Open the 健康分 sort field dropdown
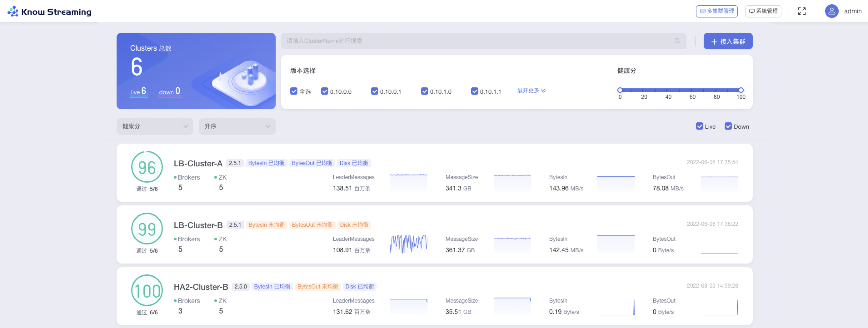This screenshot has height=328, width=868. (155, 126)
